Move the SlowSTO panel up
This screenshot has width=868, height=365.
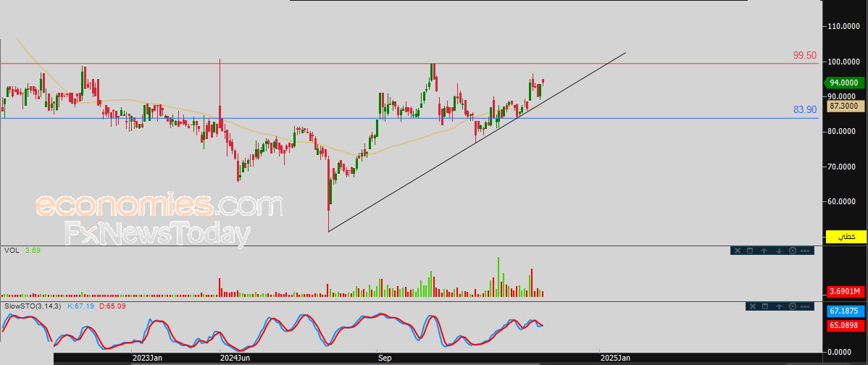(780, 306)
